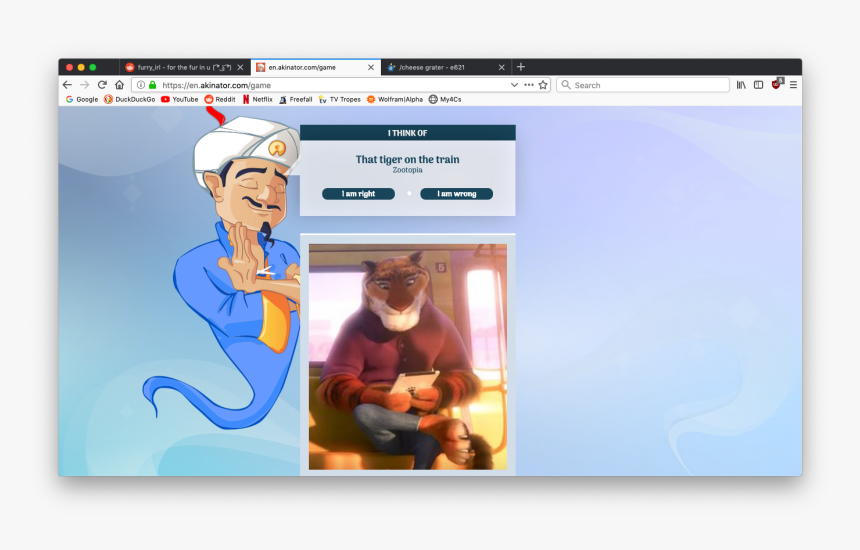
Task: Expand the address bar history dropdown arrow
Action: click(x=514, y=85)
